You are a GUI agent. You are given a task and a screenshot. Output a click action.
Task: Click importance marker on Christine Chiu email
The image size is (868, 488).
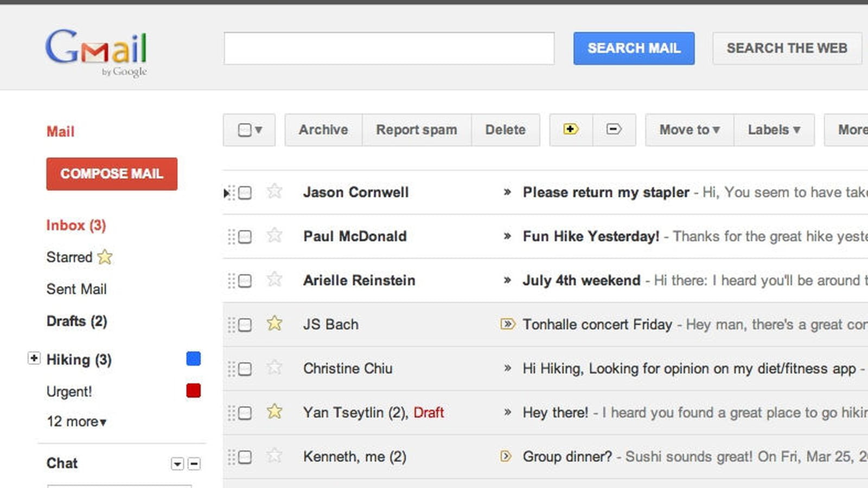coord(507,368)
